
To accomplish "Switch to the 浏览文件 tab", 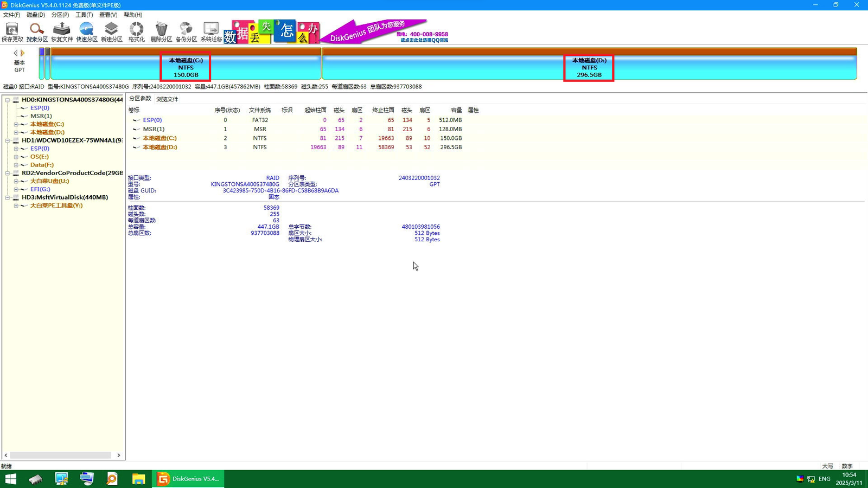I will point(167,99).
